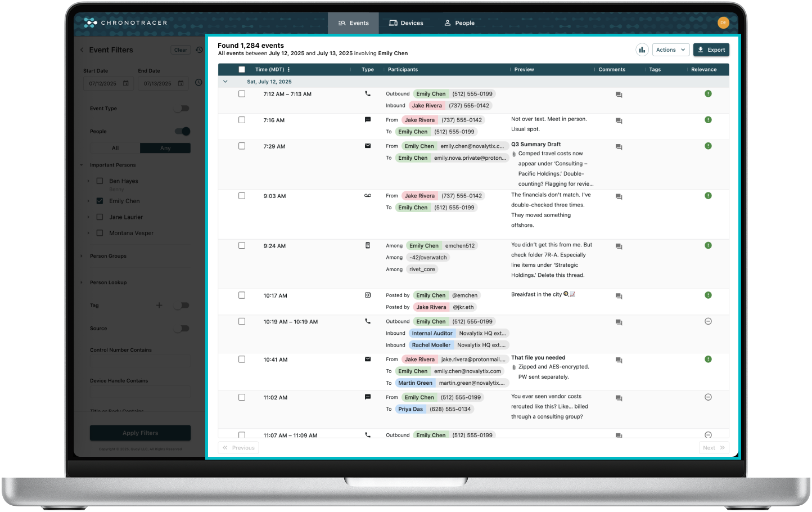The height and width of the screenshot is (512, 812).
Task: Click the ChronoTracer logo icon
Action: 91,23
